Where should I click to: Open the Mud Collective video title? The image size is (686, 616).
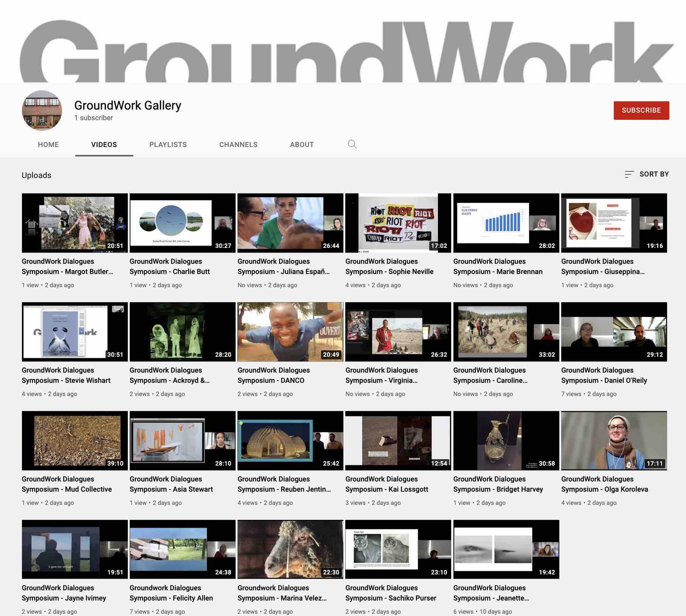click(x=67, y=484)
